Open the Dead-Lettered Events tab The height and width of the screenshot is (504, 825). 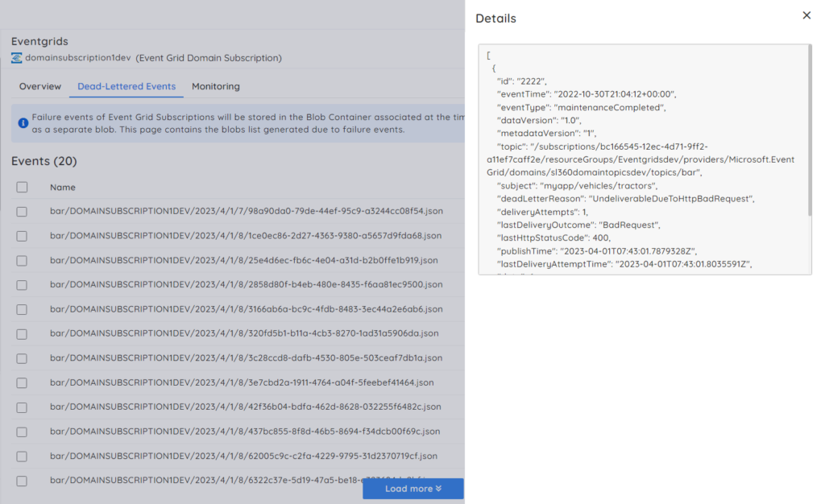126,87
